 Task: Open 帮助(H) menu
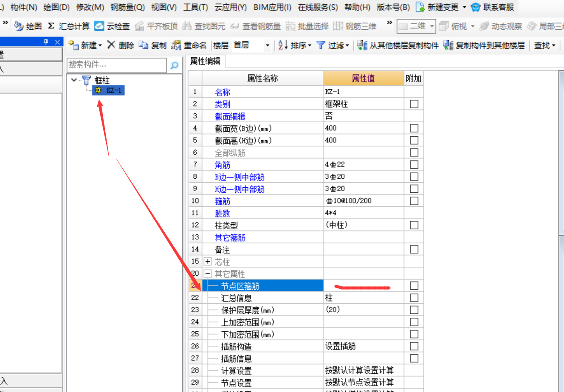click(357, 7)
